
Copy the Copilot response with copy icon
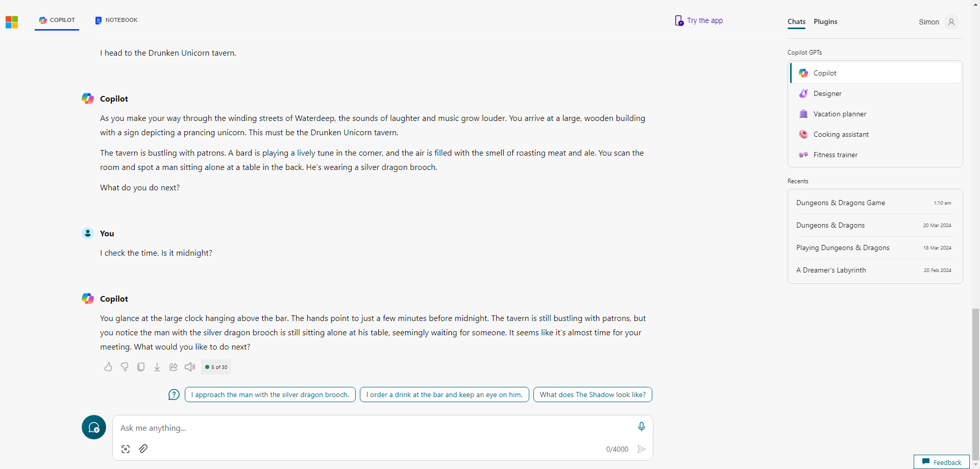click(141, 367)
